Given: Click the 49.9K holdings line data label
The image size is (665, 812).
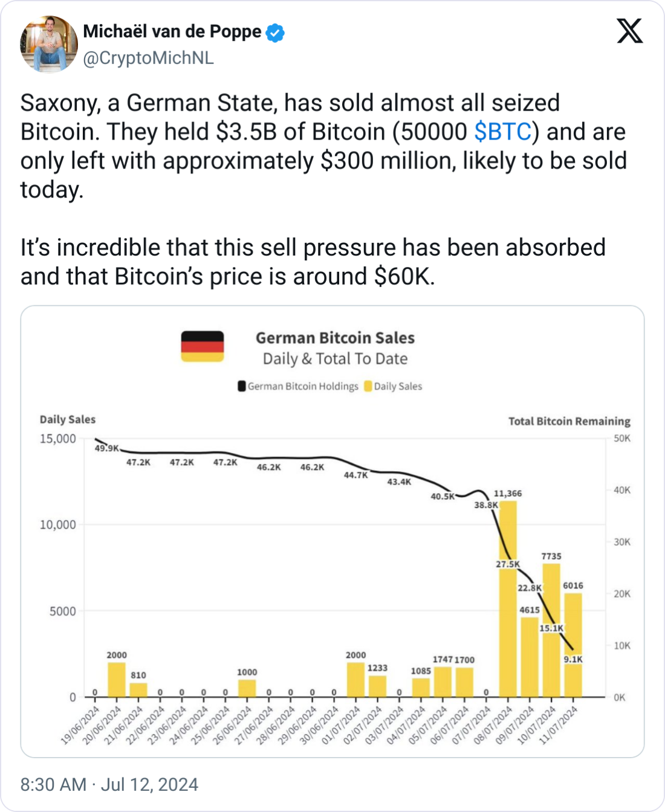Looking at the screenshot, I should point(107,448).
